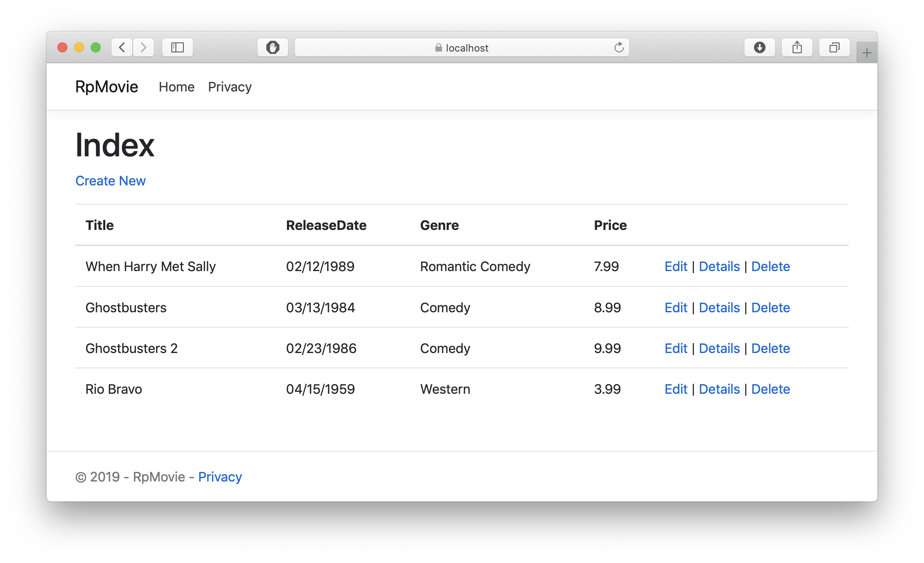Edit the When Harry Met Sally row
Image resolution: width=924 pixels, height=563 pixels.
(x=676, y=267)
